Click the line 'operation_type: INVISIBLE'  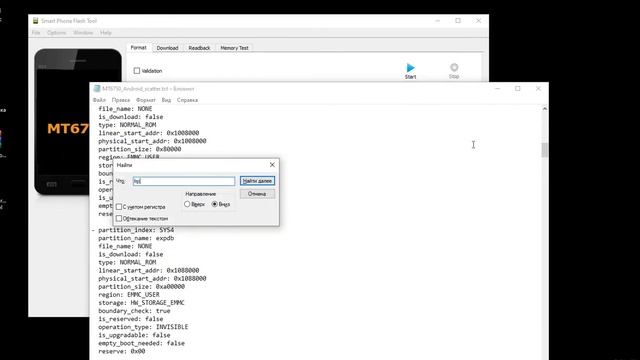coord(143,327)
